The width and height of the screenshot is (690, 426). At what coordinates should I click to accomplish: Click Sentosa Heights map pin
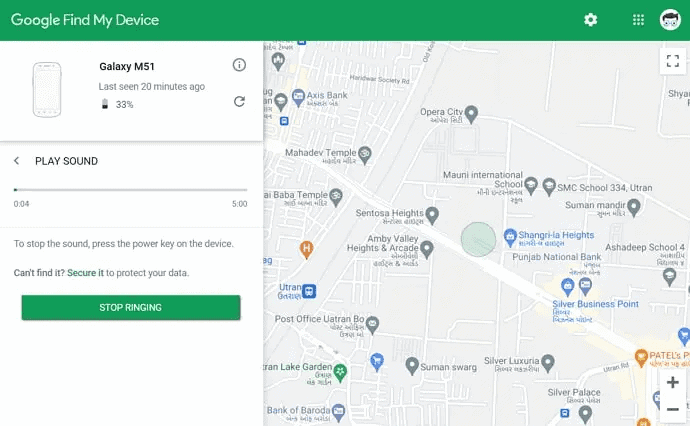[x=432, y=216]
